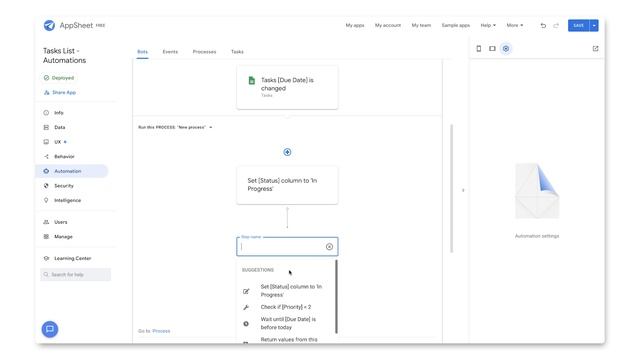
Task: Save the app changes
Action: coord(578,26)
